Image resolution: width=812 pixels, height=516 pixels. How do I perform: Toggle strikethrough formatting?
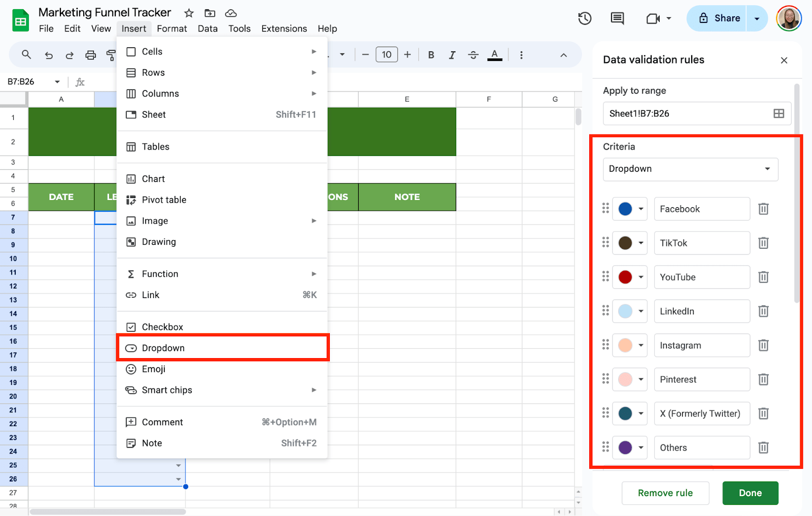[473, 55]
